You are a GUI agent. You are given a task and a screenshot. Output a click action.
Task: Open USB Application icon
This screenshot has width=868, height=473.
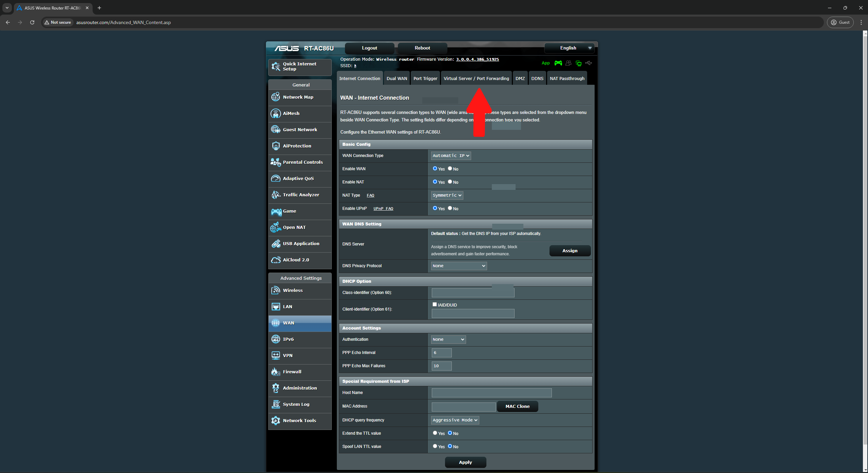[x=276, y=243]
